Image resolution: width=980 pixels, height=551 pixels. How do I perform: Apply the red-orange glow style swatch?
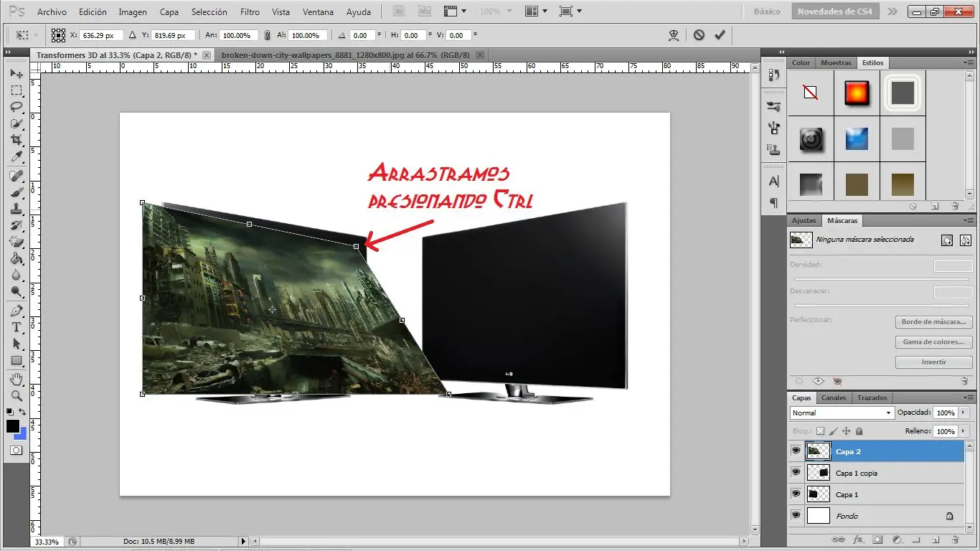point(857,93)
